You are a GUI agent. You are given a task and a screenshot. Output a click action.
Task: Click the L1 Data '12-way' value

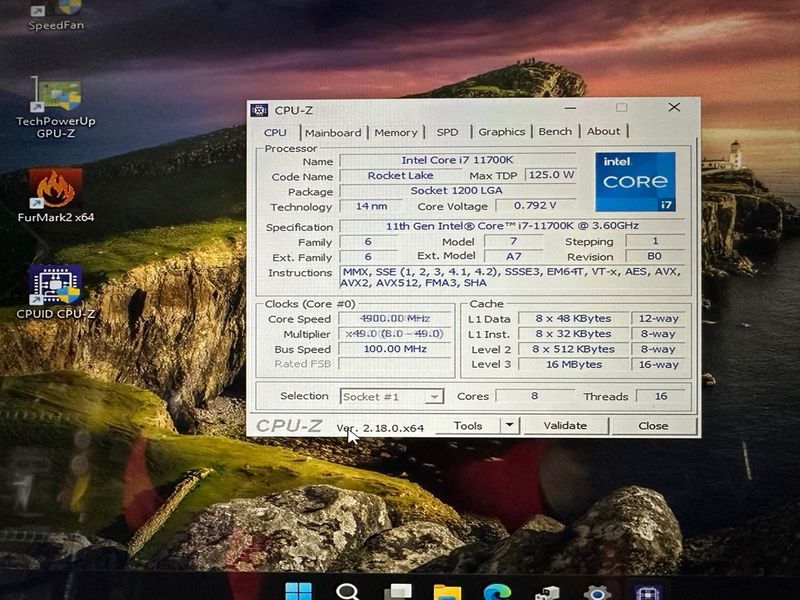point(659,318)
